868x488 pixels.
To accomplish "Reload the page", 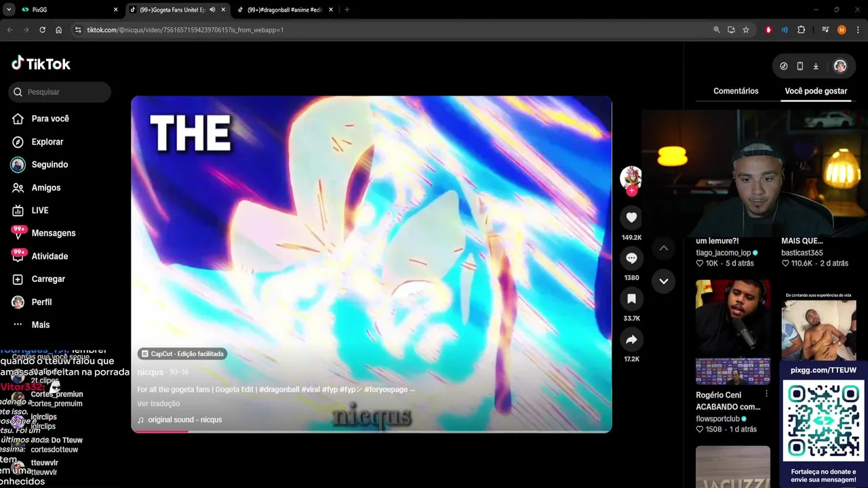I will pyautogui.click(x=42, y=30).
